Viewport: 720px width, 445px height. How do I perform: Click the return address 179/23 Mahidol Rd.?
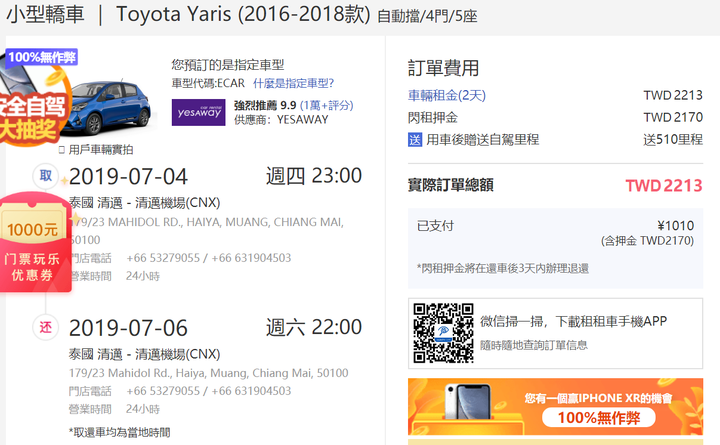point(208,373)
